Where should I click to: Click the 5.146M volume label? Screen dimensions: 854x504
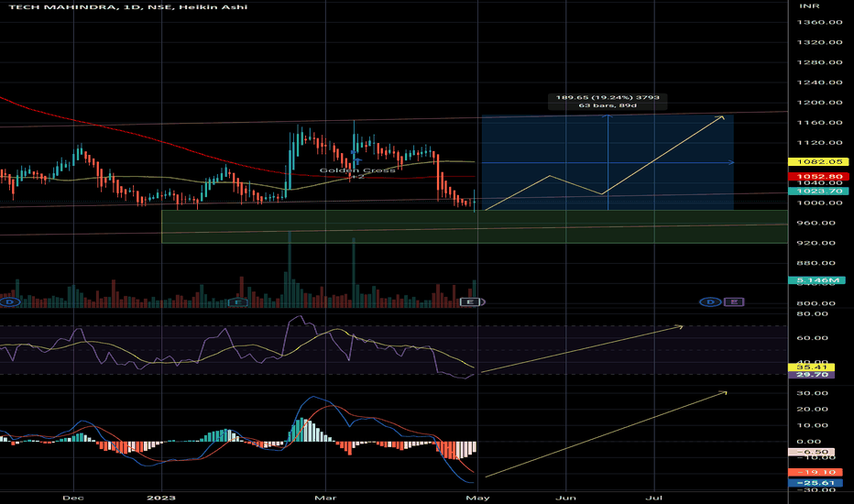tap(817, 280)
